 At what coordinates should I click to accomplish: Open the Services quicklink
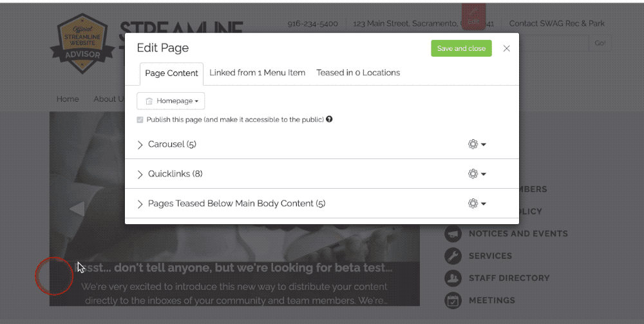(490, 256)
